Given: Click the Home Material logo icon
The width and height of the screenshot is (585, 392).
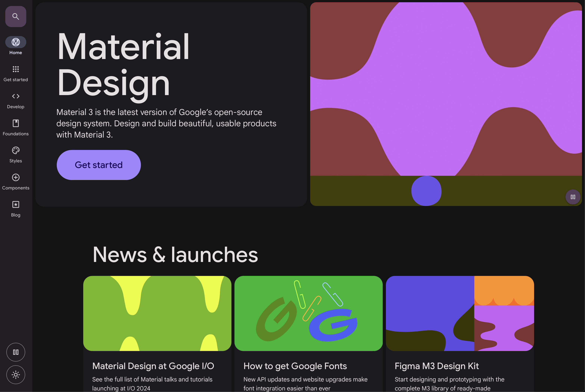Looking at the screenshot, I should point(16,42).
